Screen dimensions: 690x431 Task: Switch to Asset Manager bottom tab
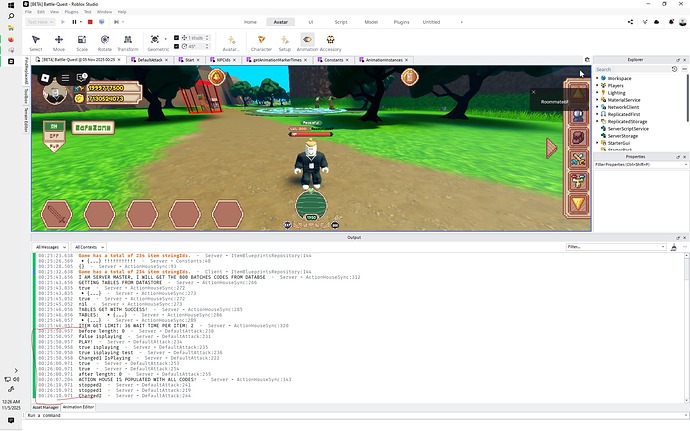click(46, 407)
